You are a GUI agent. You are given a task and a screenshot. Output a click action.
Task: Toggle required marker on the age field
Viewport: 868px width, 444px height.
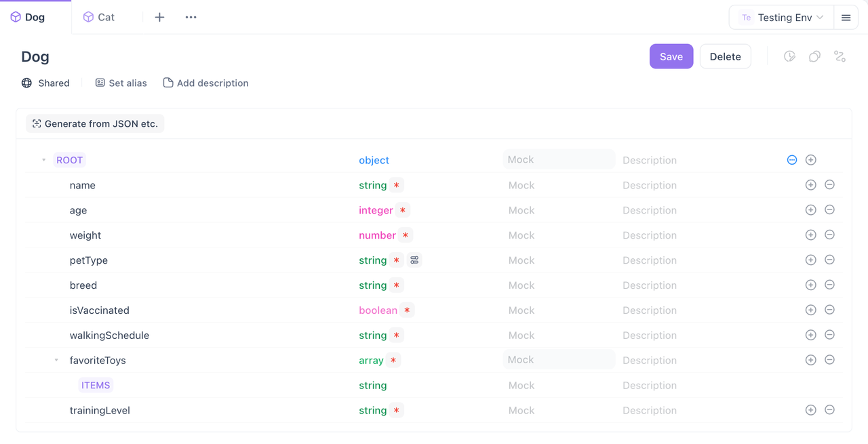[402, 210]
